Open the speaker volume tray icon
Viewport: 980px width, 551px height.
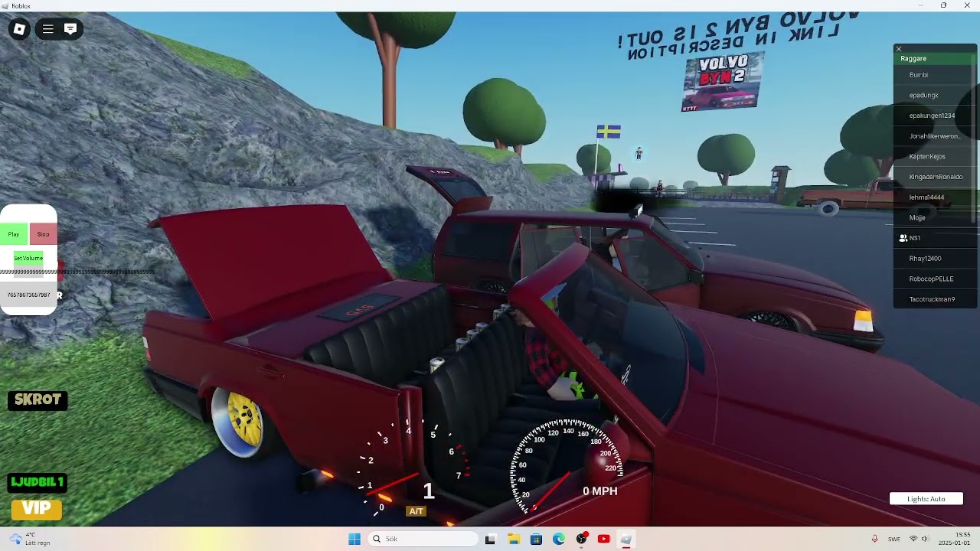(925, 539)
